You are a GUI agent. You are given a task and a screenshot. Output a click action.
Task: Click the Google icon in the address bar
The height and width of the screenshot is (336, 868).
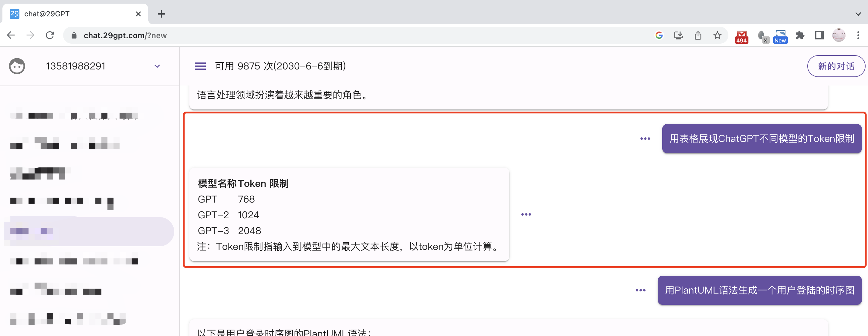point(659,35)
